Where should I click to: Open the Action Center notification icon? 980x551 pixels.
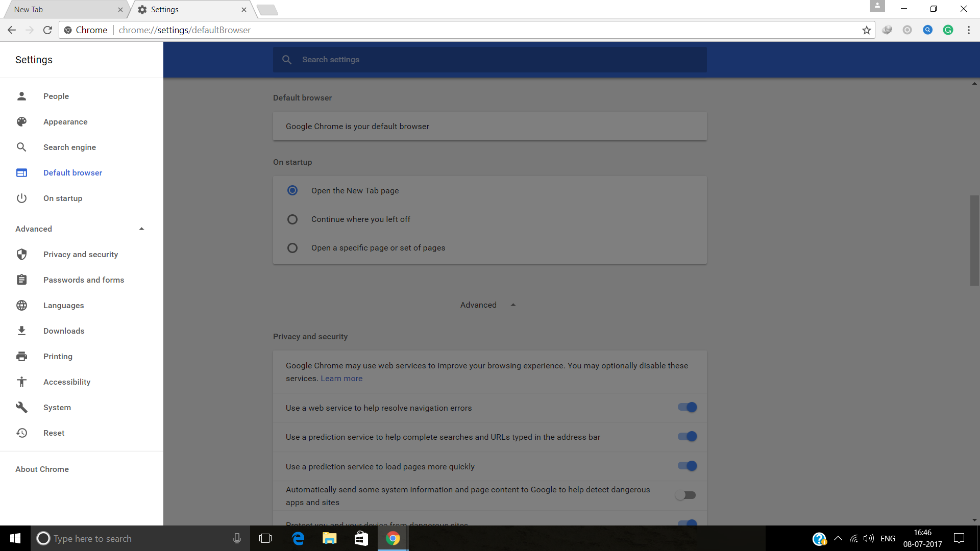(959, 538)
